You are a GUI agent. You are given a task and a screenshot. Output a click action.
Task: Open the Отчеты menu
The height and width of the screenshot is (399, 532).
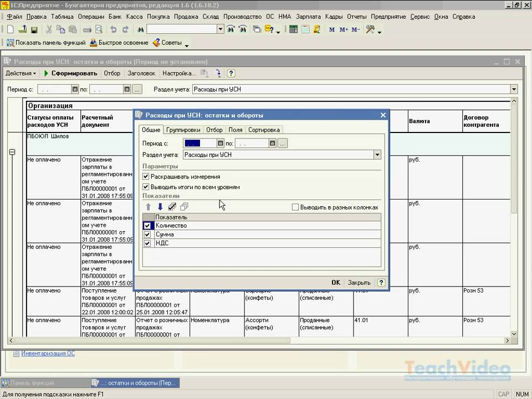(356, 17)
